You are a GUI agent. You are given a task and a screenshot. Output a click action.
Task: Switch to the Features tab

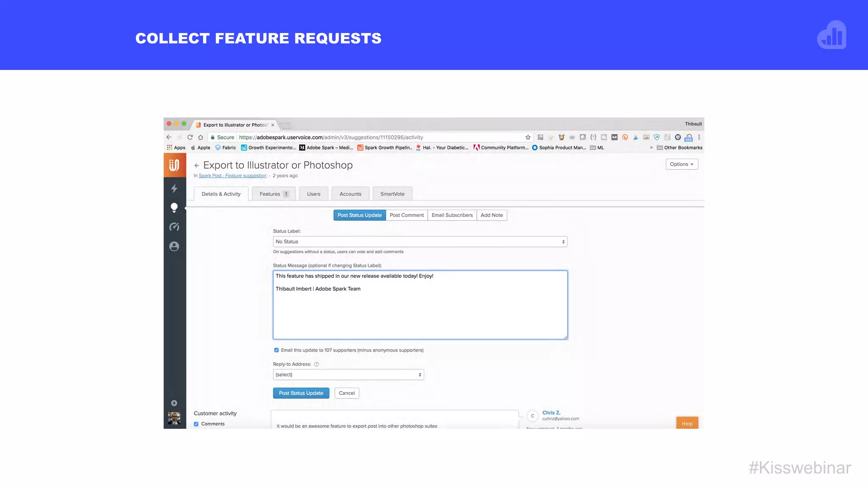tap(274, 194)
